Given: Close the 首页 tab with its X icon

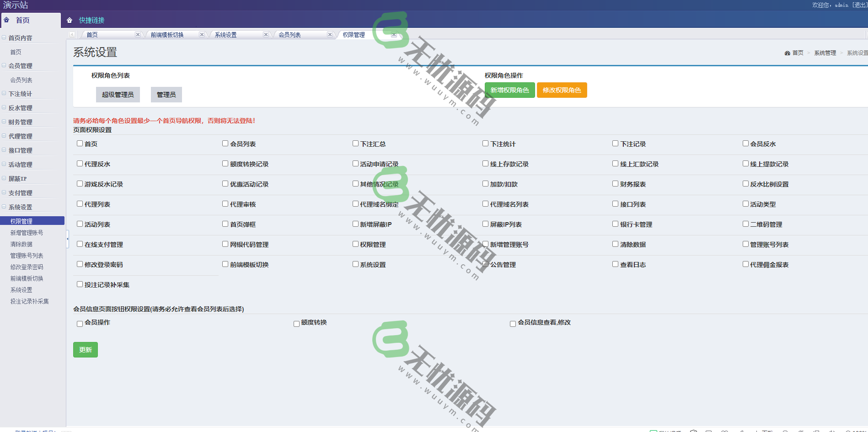Looking at the screenshot, I should [x=138, y=34].
